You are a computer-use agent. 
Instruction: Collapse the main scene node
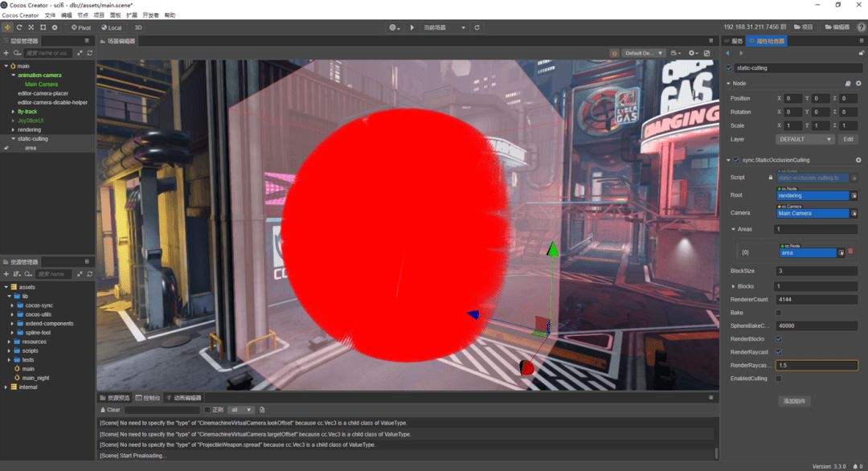pyautogui.click(x=6, y=66)
